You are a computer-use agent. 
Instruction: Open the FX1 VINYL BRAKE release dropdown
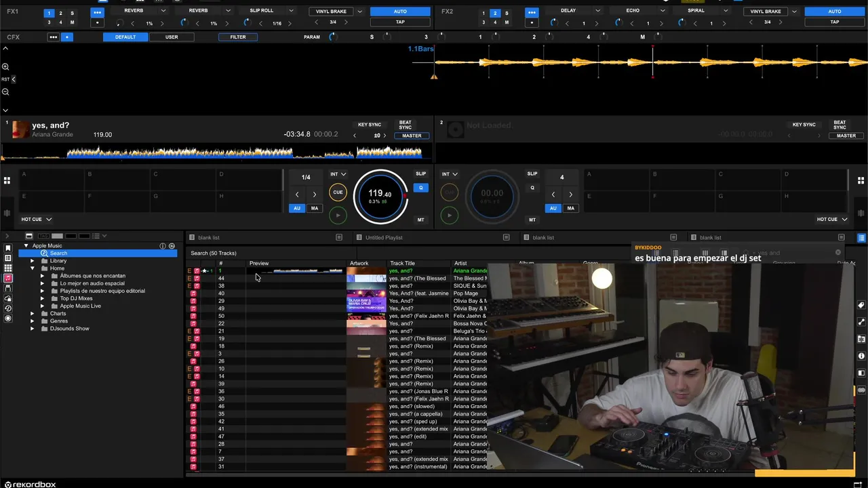(x=359, y=12)
